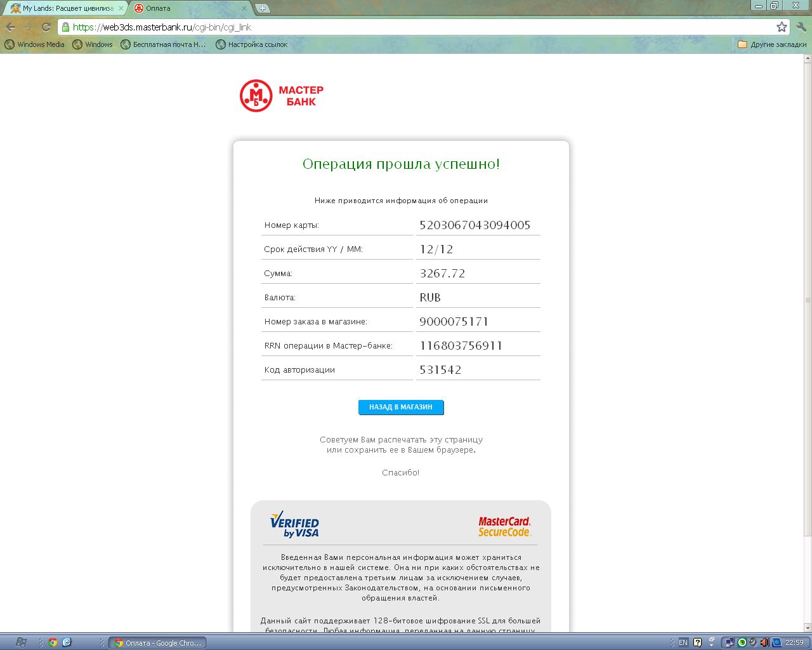The height and width of the screenshot is (650, 812).
Task: Click the back navigation arrow
Action: tap(11, 27)
